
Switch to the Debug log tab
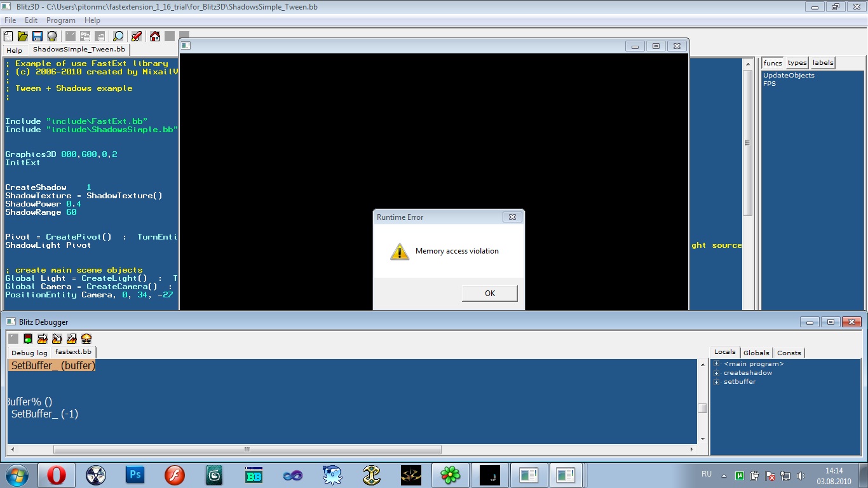(29, 353)
